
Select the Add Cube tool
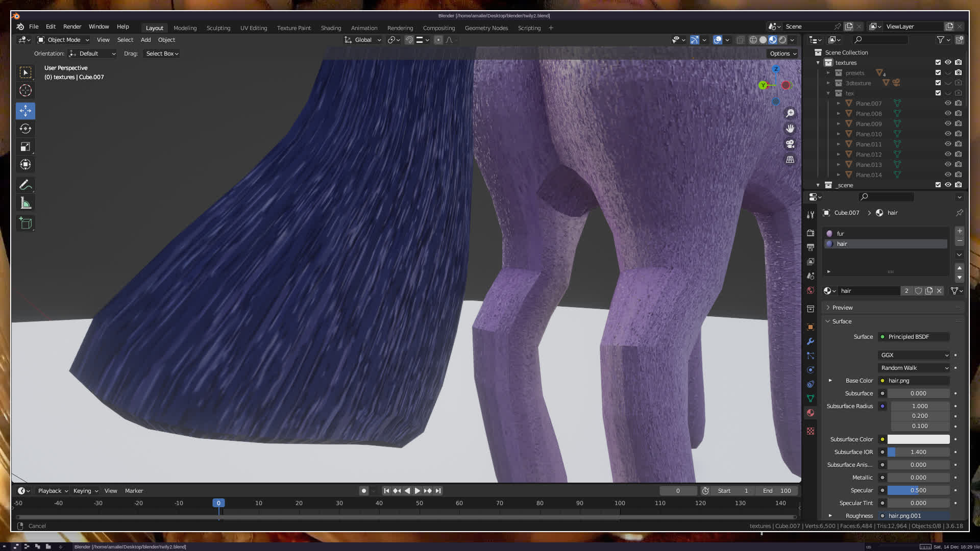pyautogui.click(x=26, y=223)
